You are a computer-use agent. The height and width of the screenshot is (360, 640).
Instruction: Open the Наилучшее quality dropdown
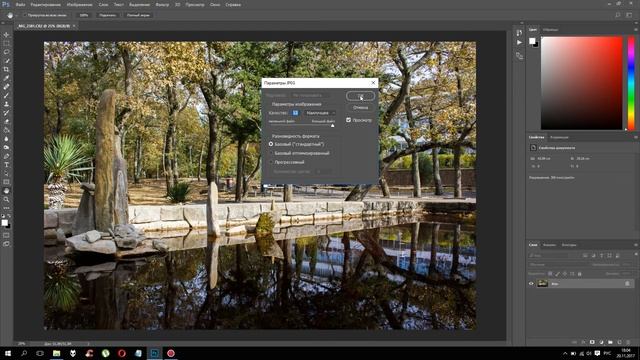click(320, 113)
